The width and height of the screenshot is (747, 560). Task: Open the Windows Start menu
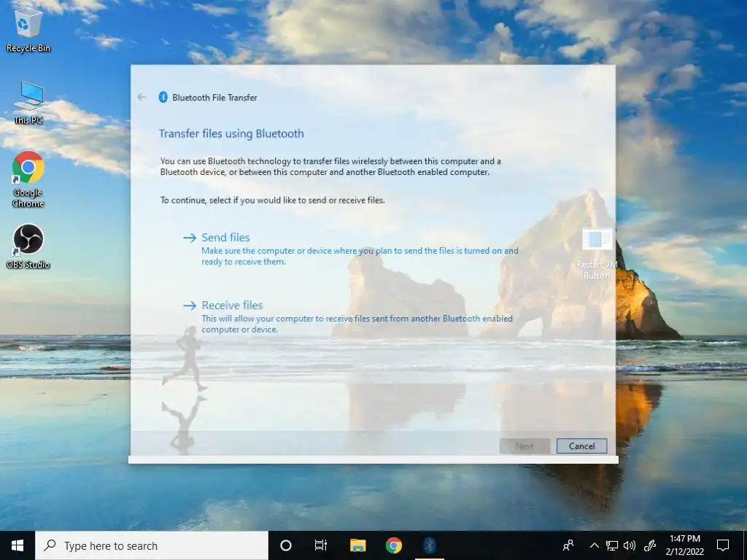pos(18,545)
